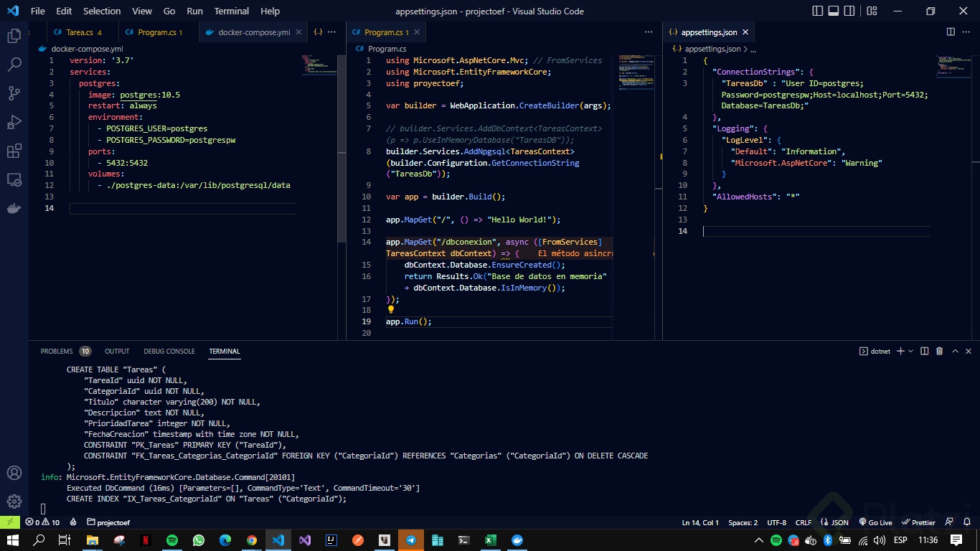Maximize panel size with chevron up
This screenshot has height=551, width=980.
(956, 351)
